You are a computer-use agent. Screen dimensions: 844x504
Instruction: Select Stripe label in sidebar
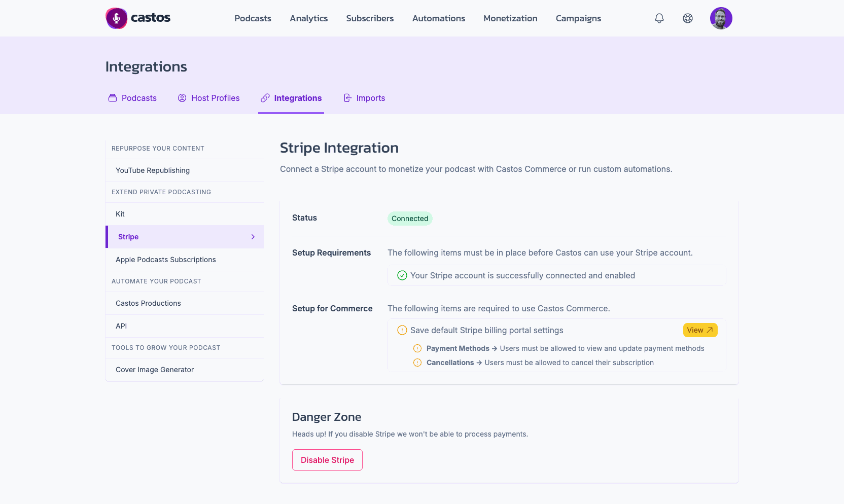coord(128,237)
